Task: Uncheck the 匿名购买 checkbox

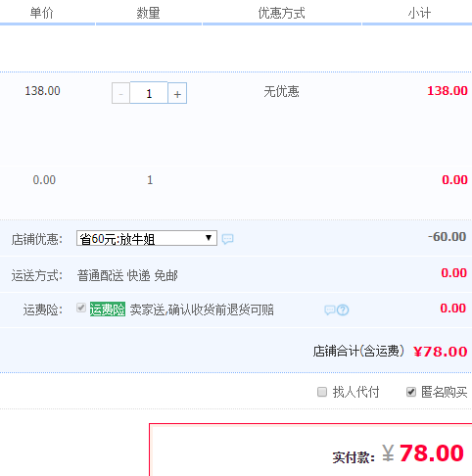Action: [x=411, y=392]
